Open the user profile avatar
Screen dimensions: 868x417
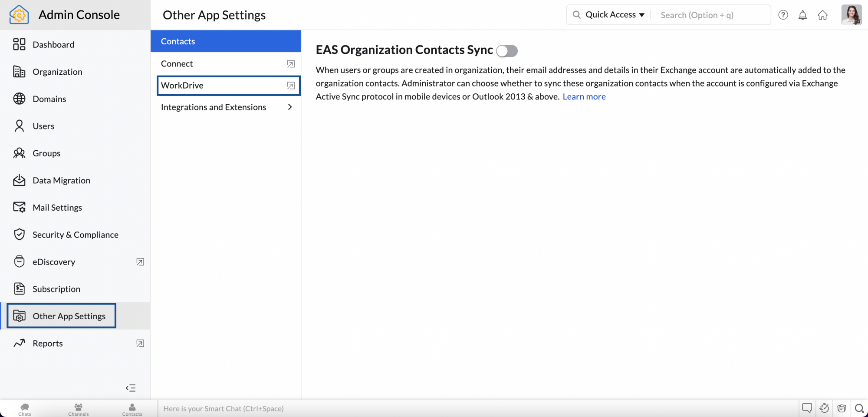851,15
